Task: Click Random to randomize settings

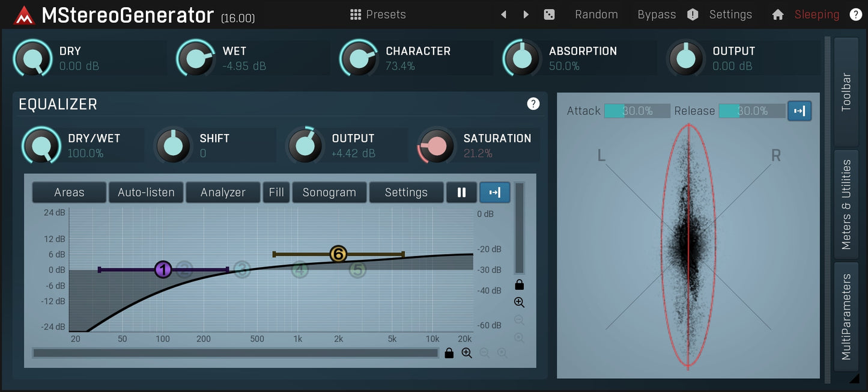Action: [x=596, y=14]
